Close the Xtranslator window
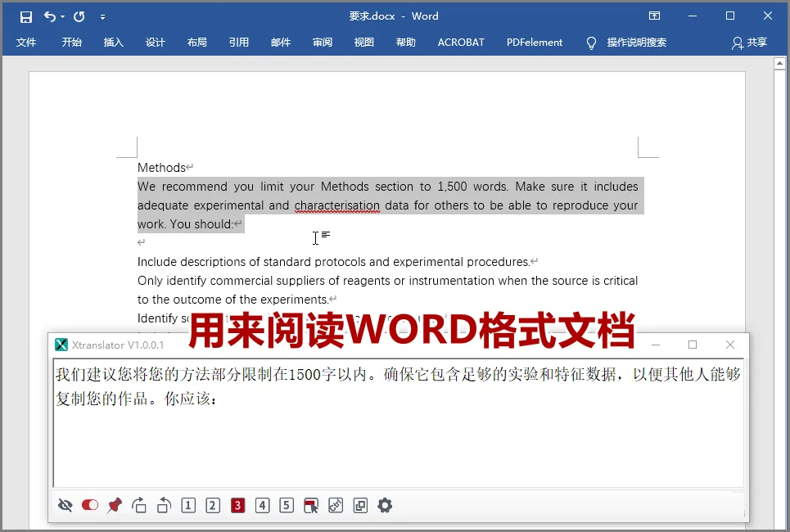 (730, 345)
